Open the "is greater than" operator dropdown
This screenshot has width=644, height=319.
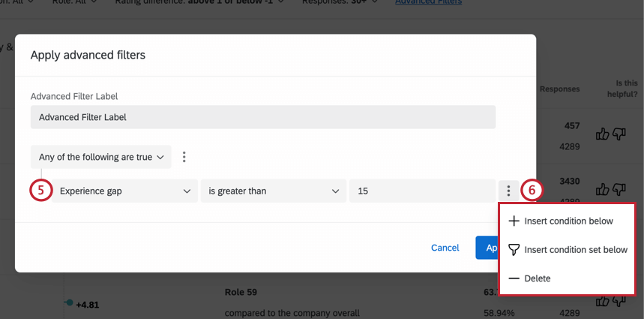click(273, 191)
